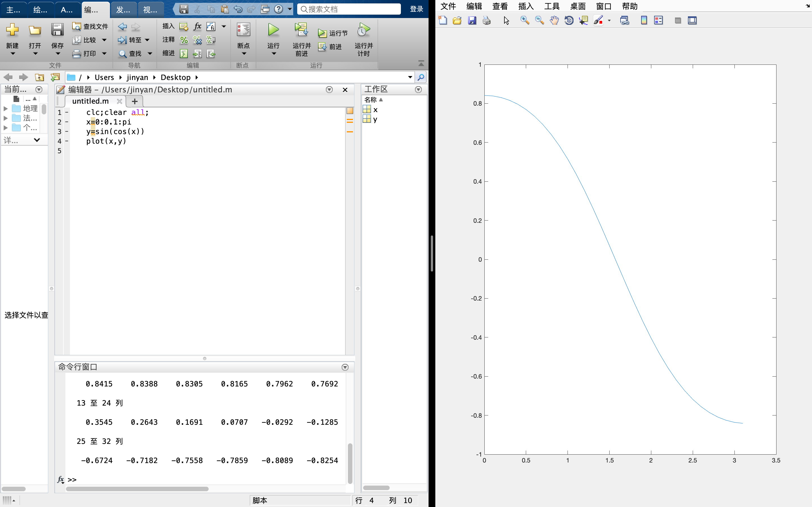The width and height of the screenshot is (812, 507).
Task: Click the Find Files (查找文件) button
Action: pyautogui.click(x=90, y=26)
